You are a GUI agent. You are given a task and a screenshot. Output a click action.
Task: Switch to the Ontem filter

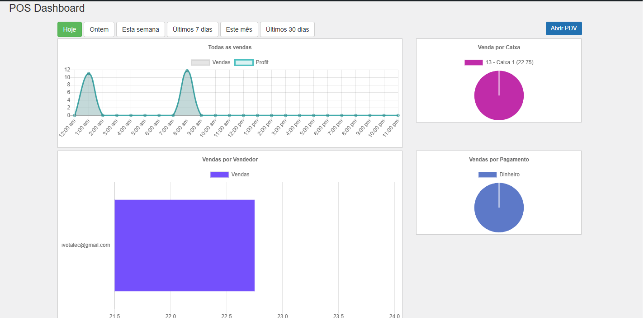coord(99,29)
